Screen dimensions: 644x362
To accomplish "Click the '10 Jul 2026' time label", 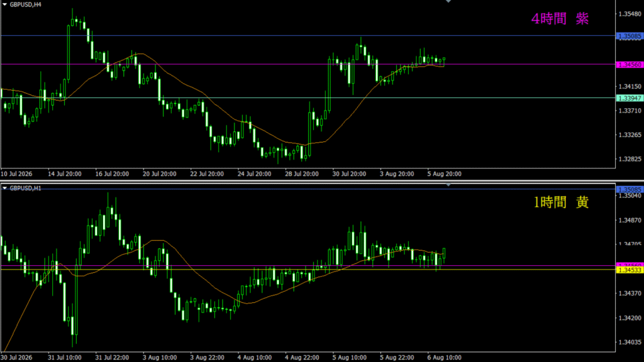I will 16,174.
